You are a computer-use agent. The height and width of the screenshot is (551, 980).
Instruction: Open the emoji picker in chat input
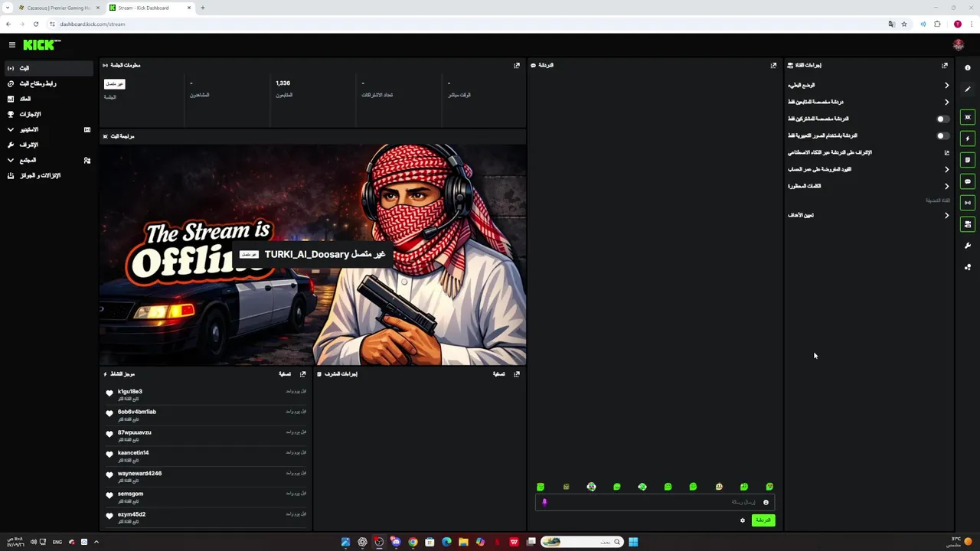click(766, 502)
